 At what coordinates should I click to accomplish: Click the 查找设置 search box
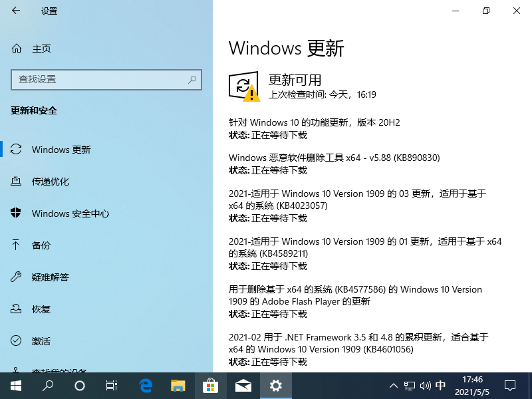(106, 80)
